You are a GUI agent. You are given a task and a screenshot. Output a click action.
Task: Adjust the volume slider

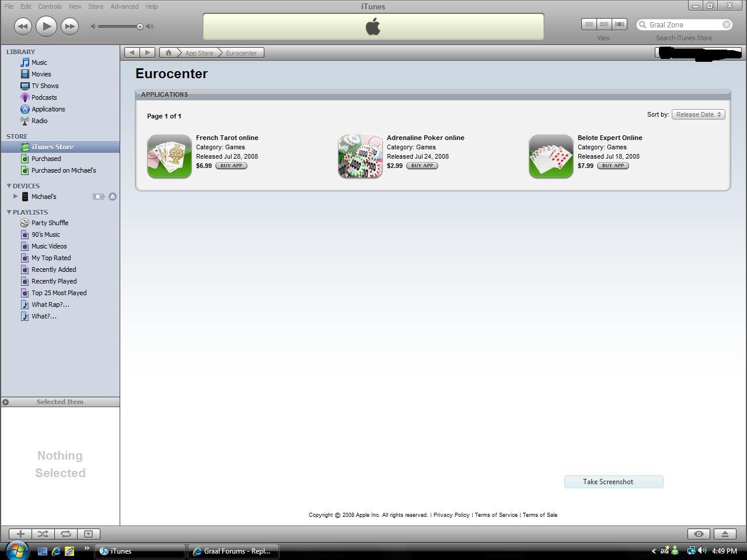pyautogui.click(x=139, y=26)
